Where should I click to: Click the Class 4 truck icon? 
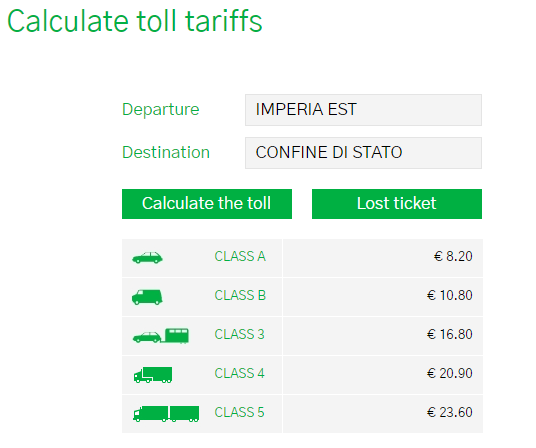[153, 375]
